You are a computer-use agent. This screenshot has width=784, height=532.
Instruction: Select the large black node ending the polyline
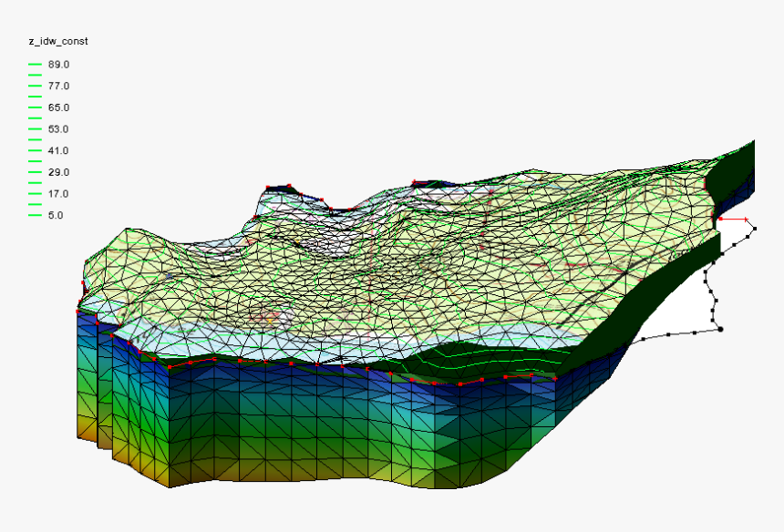720,329
